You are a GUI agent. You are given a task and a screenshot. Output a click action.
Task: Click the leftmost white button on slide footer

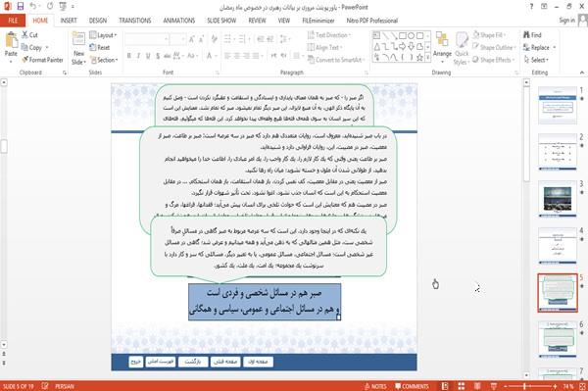(136, 362)
